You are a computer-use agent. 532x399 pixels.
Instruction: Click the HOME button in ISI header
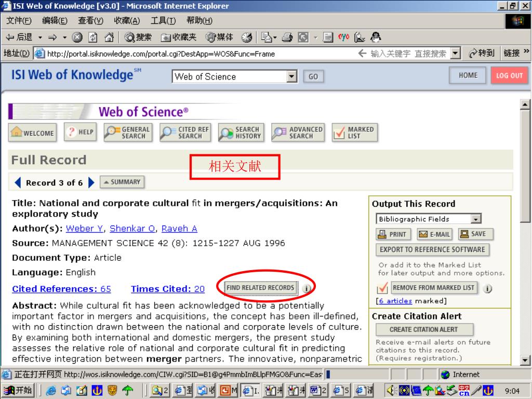pyautogui.click(x=468, y=75)
